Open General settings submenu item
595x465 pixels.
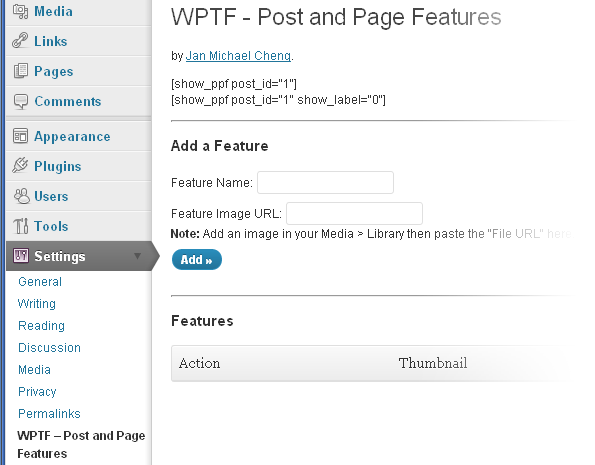[40, 282]
